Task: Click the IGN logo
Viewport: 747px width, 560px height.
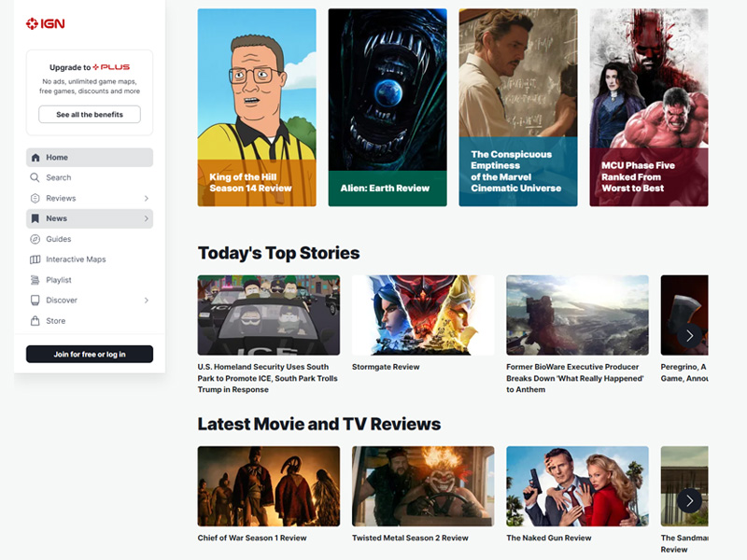Action: click(x=45, y=23)
